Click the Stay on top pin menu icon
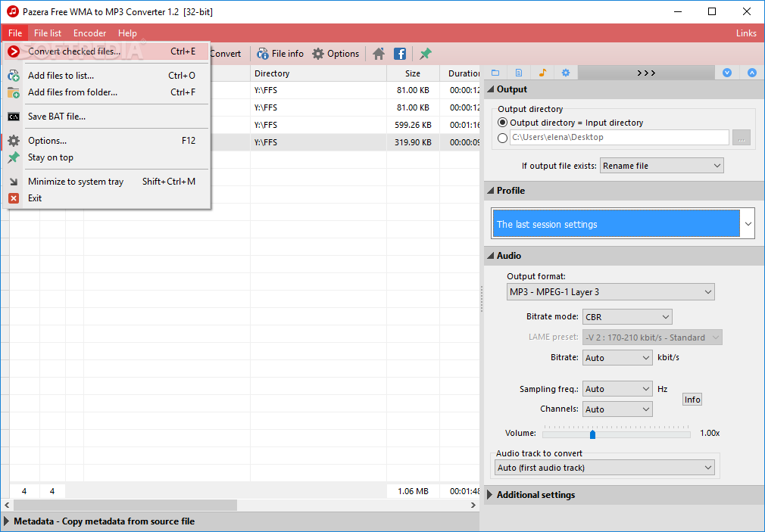 point(14,157)
